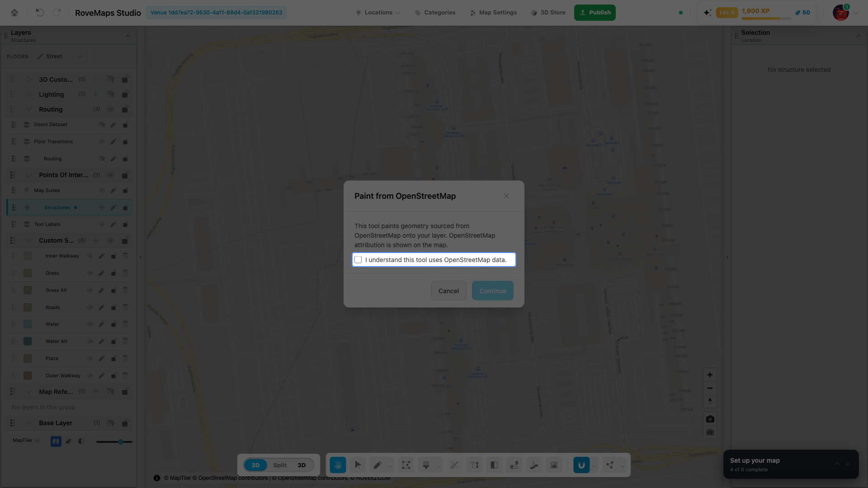Collapse the Set up your map card

837,464
